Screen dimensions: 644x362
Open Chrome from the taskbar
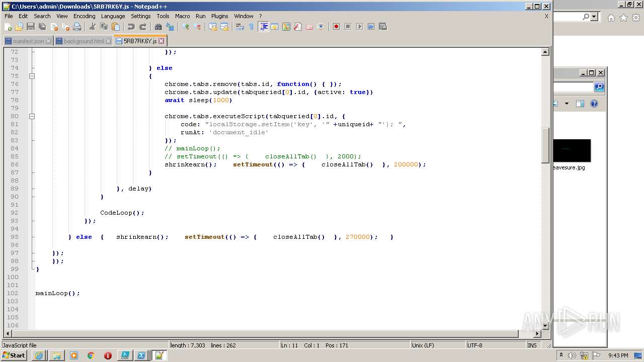pyautogui.click(x=91, y=355)
